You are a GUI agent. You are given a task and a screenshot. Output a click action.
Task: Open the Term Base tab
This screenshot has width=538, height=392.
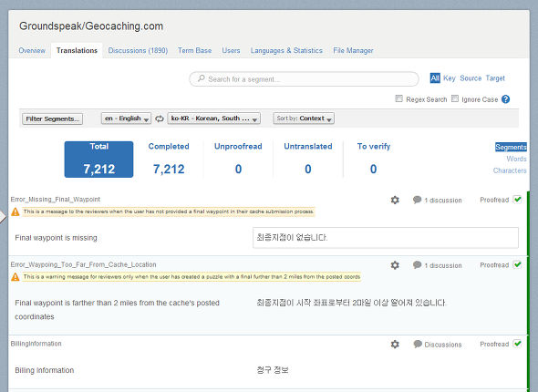(x=194, y=50)
